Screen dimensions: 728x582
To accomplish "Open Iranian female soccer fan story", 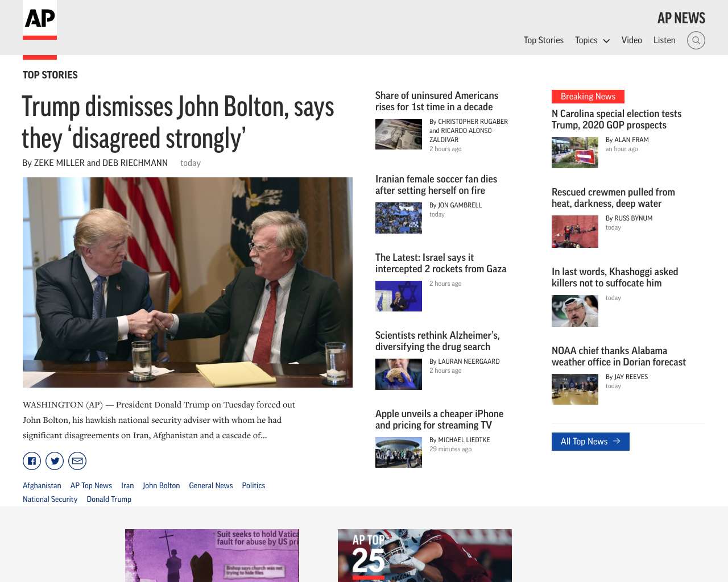I will pos(436,185).
